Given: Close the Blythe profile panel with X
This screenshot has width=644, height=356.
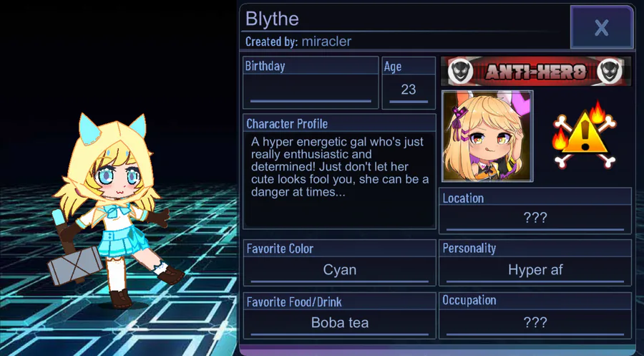Looking at the screenshot, I should pos(602,27).
